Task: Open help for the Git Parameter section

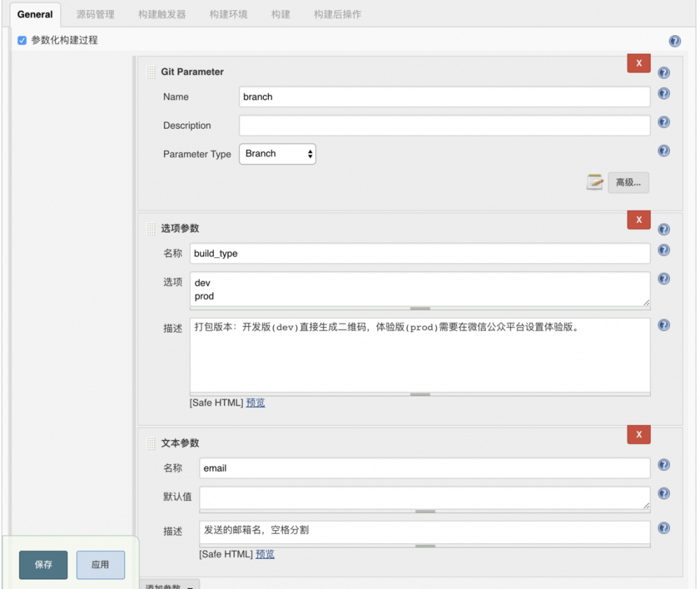Action: tap(663, 72)
